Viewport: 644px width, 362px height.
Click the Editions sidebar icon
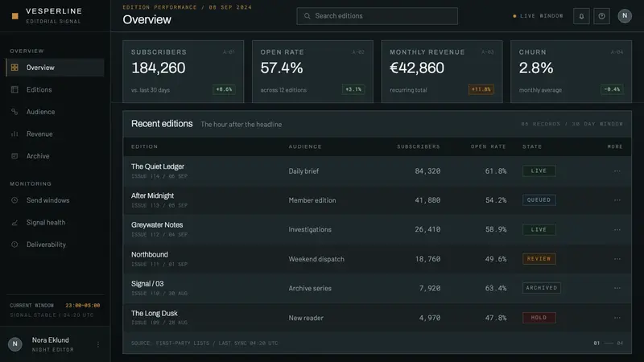point(14,89)
